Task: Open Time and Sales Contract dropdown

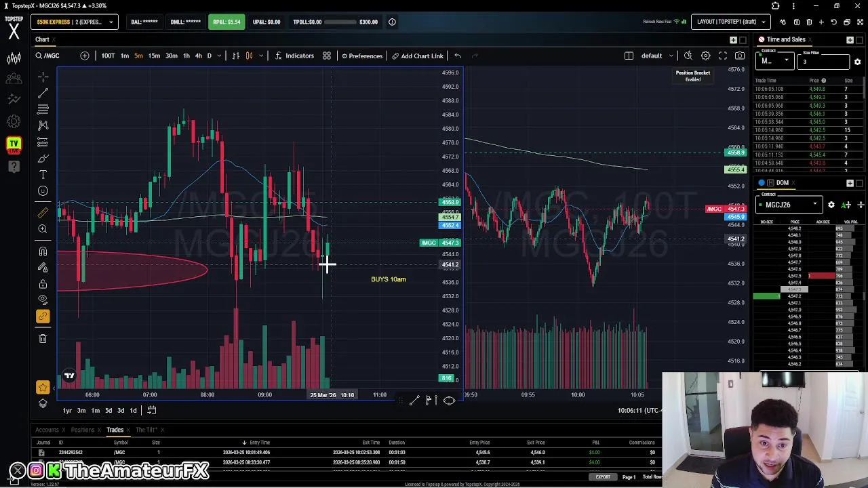Action: coord(774,61)
